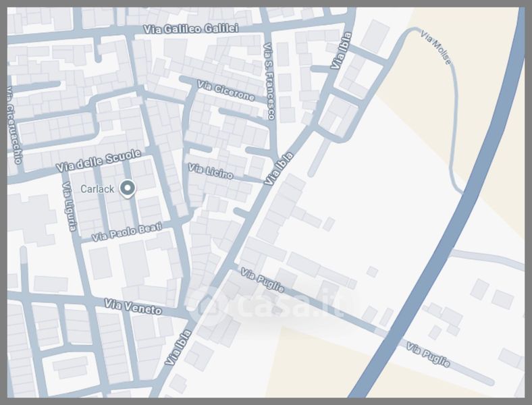
Task: Click the Carlack place name label
Action: pyautogui.click(x=97, y=189)
